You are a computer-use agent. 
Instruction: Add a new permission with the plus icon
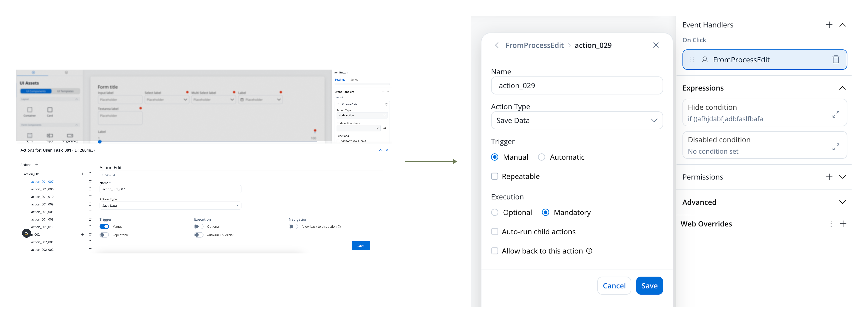tap(829, 177)
